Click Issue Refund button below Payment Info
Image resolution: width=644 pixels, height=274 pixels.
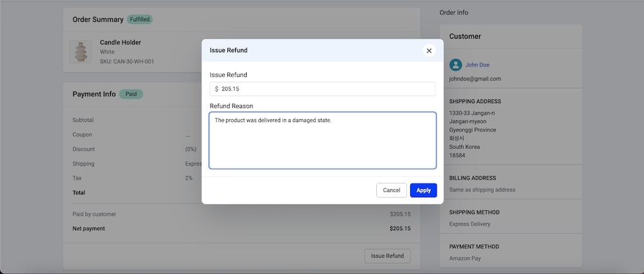[387, 256]
